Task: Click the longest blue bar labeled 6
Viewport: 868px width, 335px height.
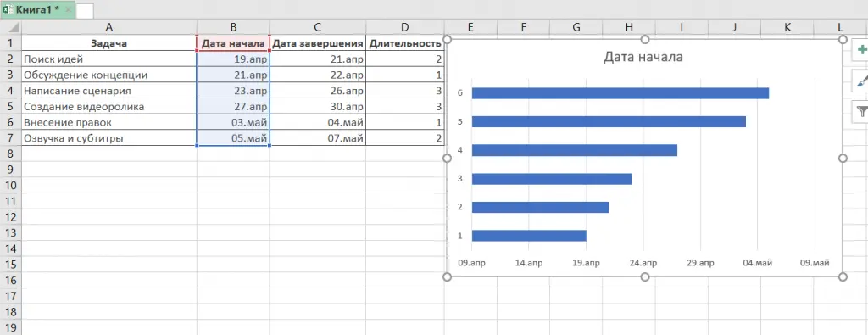Action: (x=620, y=93)
